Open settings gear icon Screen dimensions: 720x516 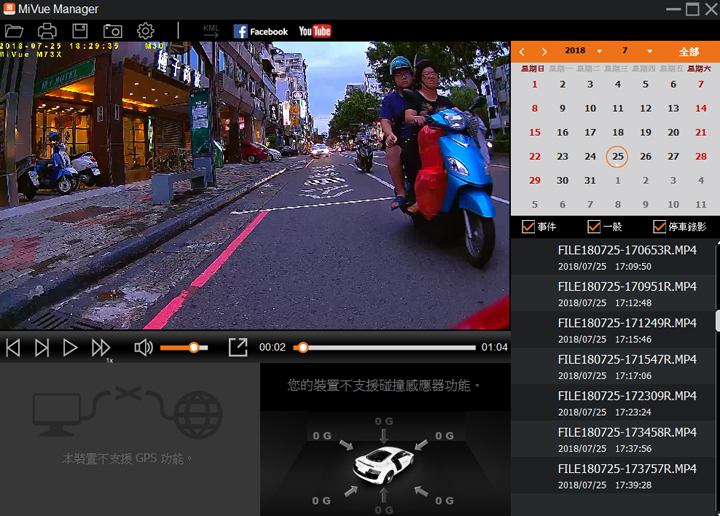tap(145, 31)
